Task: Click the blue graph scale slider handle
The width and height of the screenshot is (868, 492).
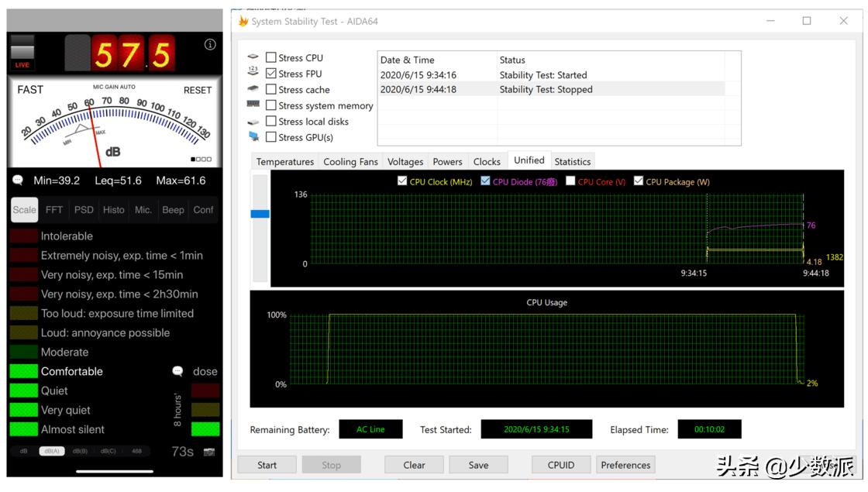Action: click(260, 213)
